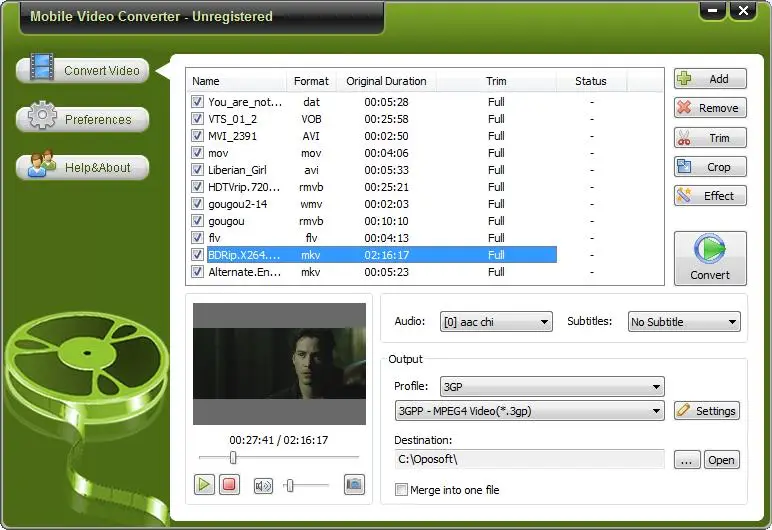Uncheck the BDRip.X264... file checkbox
Screen dimensions: 772x530
[x=197, y=255]
